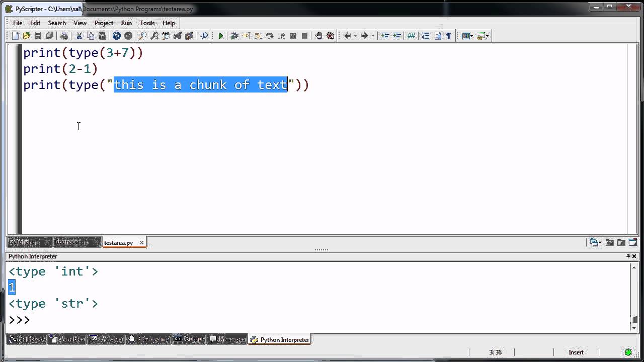Image resolution: width=644 pixels, height=362 pixels.
Task: Cut selection with the scissors icon
Action: point(79,36)
